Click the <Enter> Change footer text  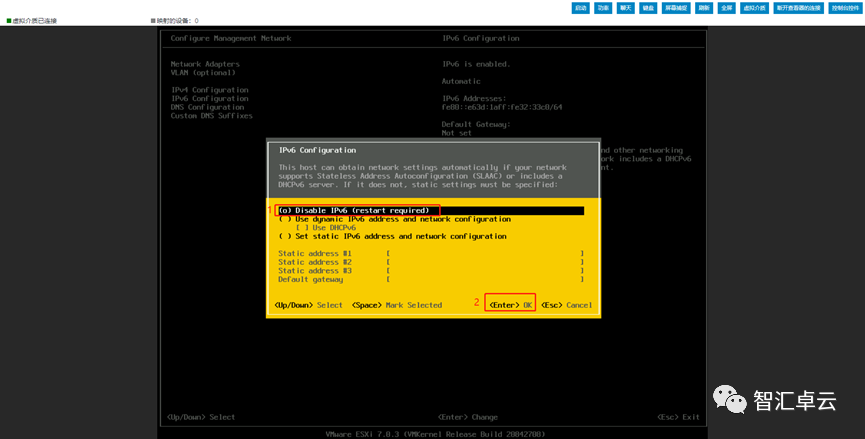pos(468,417)
